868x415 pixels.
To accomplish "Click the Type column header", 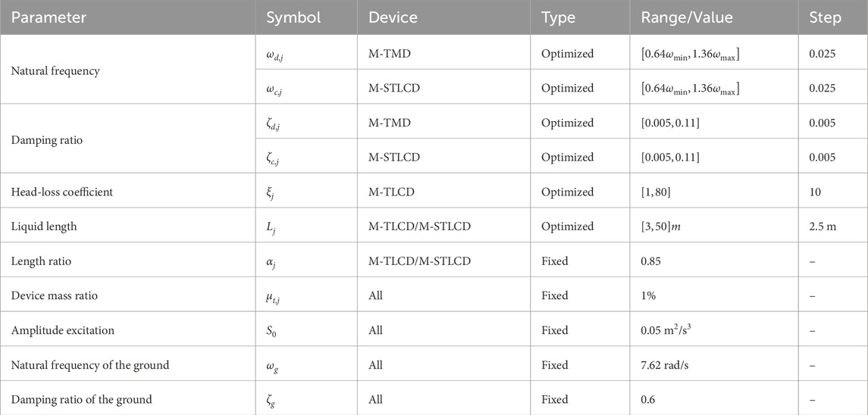I will pyautogui.click(x=558, y=17).
